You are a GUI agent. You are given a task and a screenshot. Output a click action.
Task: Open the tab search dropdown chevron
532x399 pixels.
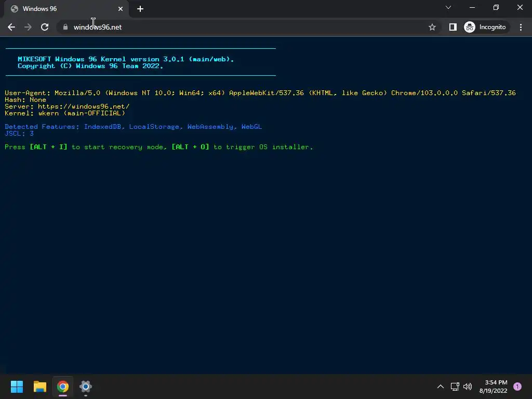pos(448,7)
